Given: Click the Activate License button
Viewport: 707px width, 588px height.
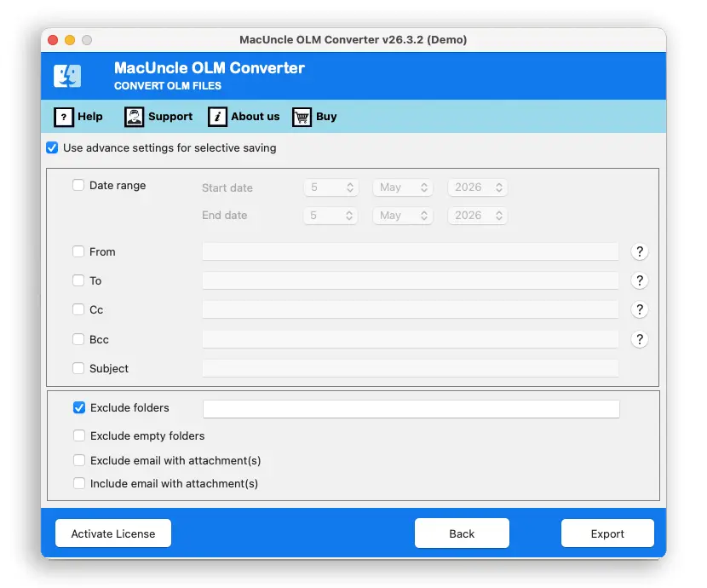Looking at the screenshot, I should tap(113, 533).
